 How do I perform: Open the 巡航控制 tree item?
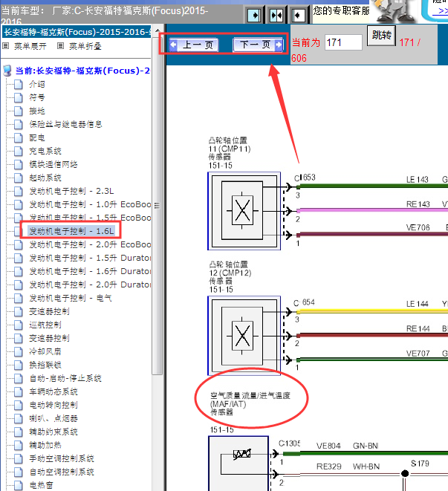pos(45,325)
